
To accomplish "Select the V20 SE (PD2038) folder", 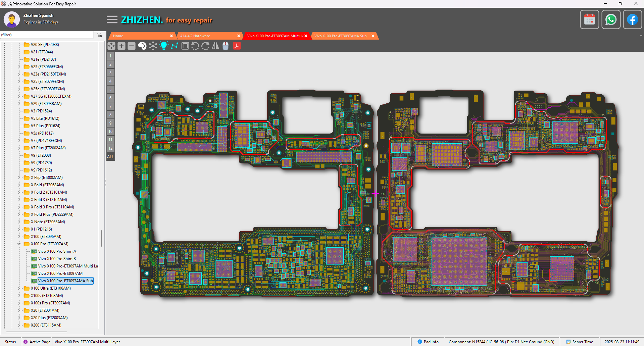I will click(45, 45).
